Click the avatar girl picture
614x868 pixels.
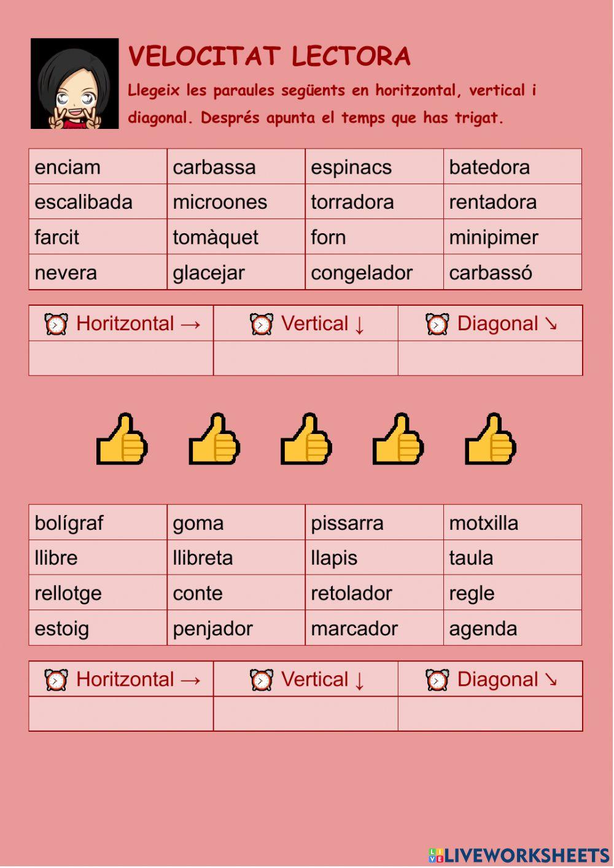click(74, 83)
